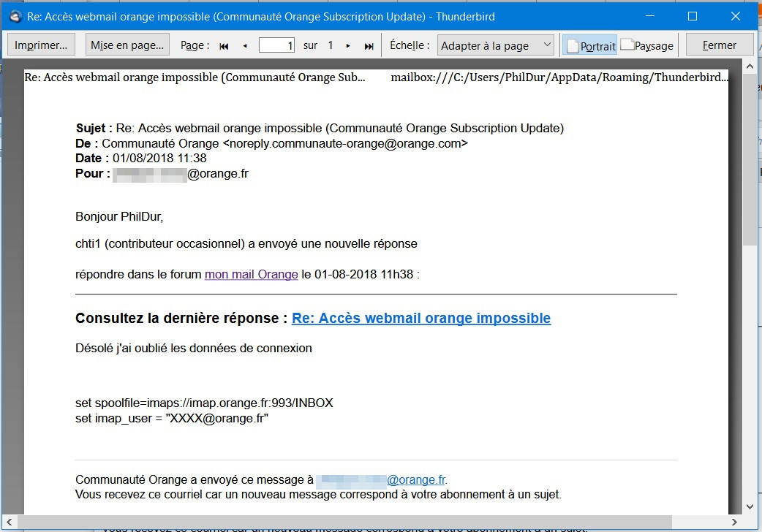This screenshot has width=762, height=532.
Task: Select Portrait page orientation
Action: click(590, 45)
